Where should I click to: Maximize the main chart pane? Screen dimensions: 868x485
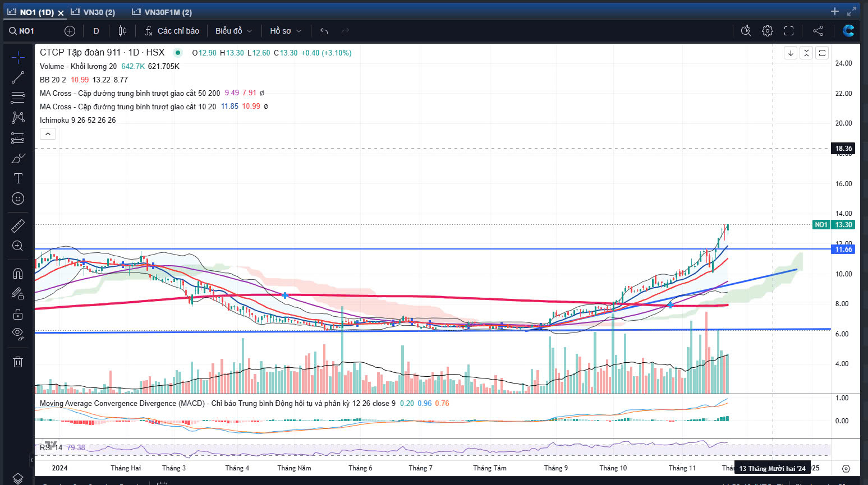pos(822,53)
